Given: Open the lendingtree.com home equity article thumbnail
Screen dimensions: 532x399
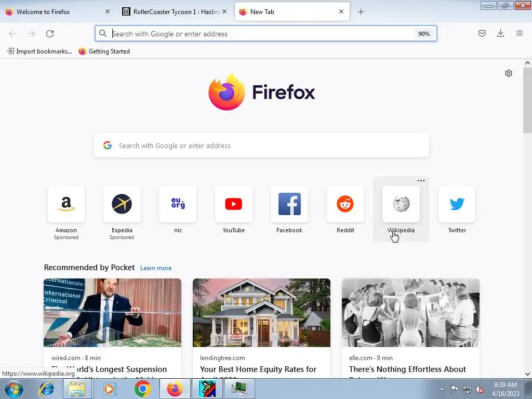Looking at the screenshot, I should (261, 312).
